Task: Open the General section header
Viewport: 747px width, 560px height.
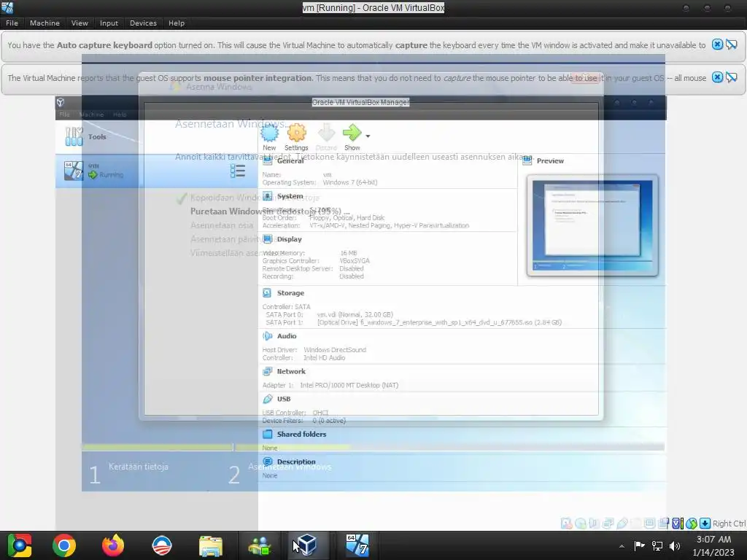Action: coord(290,161)
